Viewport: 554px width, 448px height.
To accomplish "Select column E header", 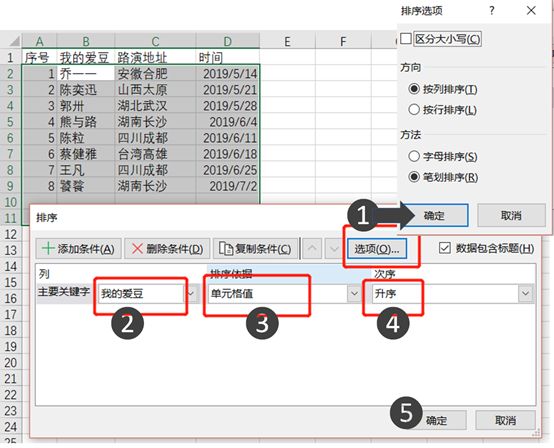I will click(x=288, y=42).
